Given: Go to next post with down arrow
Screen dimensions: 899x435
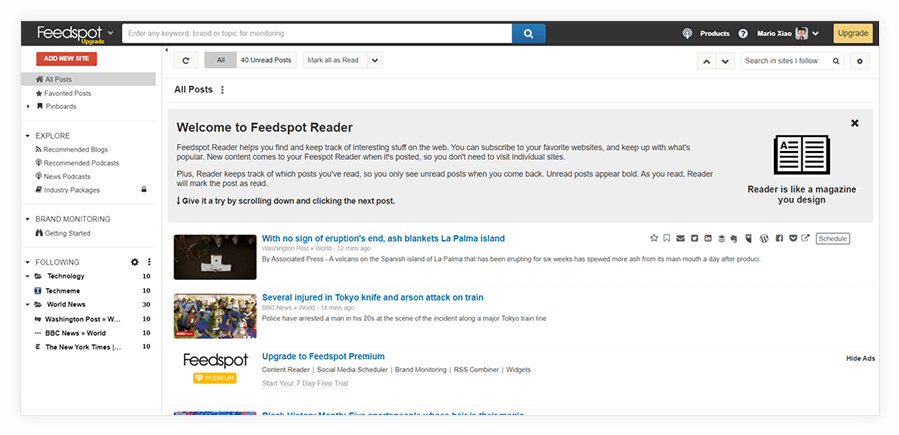Looking at the screenshot, I should pyautogui.click(x=725, y=61).
